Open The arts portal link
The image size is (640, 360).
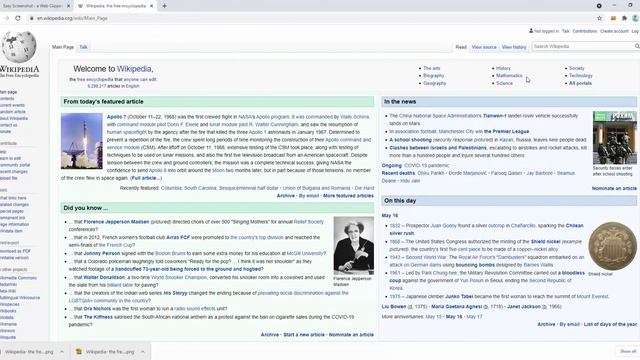pyautogui.click(x=431, y=68)
